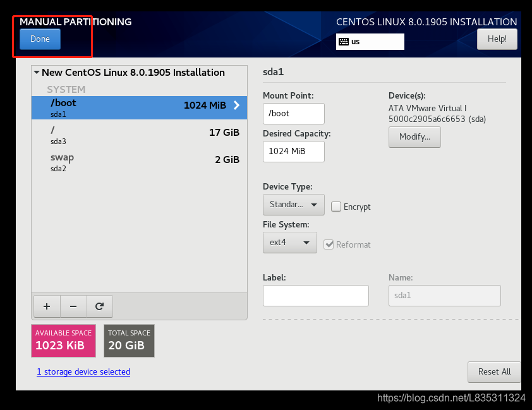Collapse the New CentOS Linux 8.0.1905 Installation group
Viewport: 532px width, 410px height.
coord(37,72)
